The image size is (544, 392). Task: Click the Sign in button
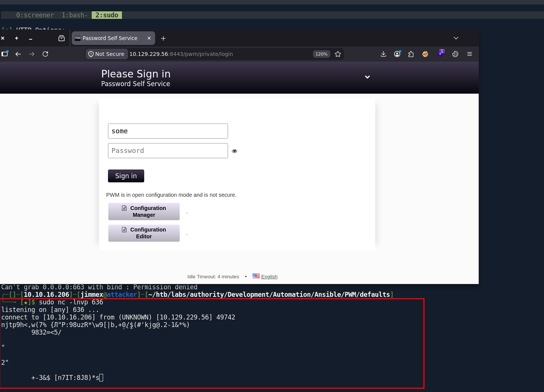pos(126,176)
